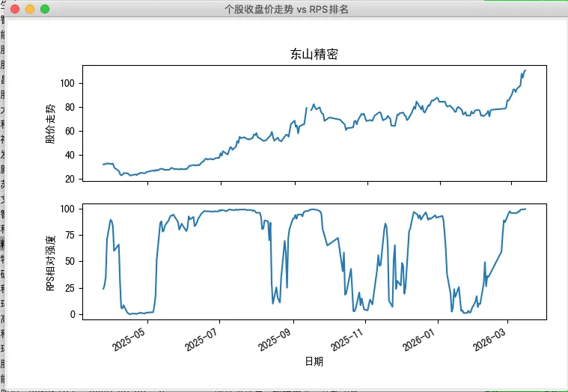Click the 0 tick on RPS axis
568x392 pixels.
click(73, 314)
